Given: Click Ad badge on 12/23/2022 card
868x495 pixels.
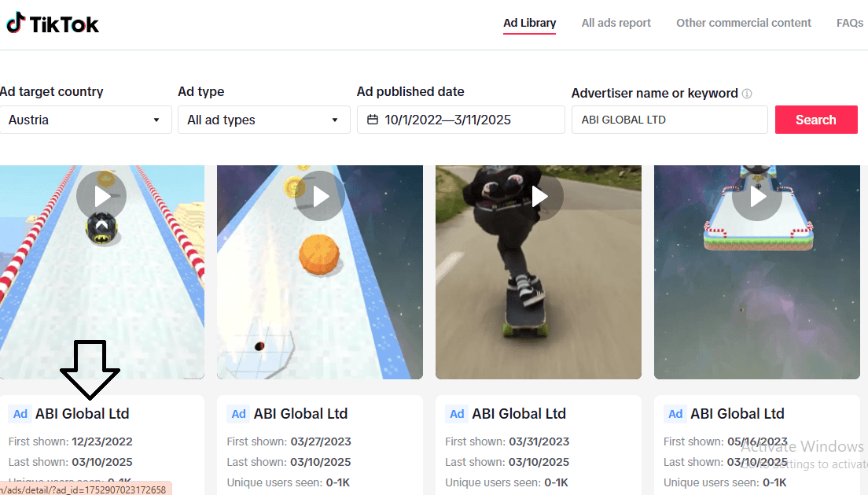Looking at the screenshot, I should [x=20, y=414].
